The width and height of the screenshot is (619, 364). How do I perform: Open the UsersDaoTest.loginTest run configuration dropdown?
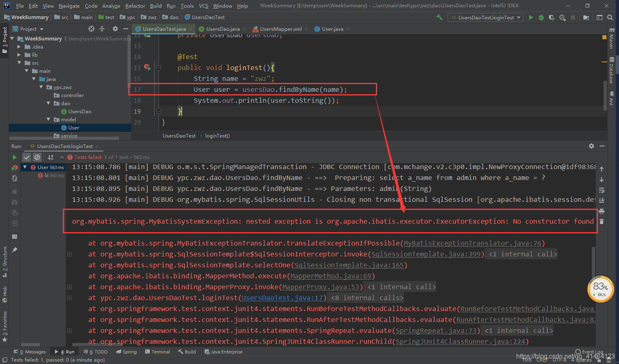485,17
